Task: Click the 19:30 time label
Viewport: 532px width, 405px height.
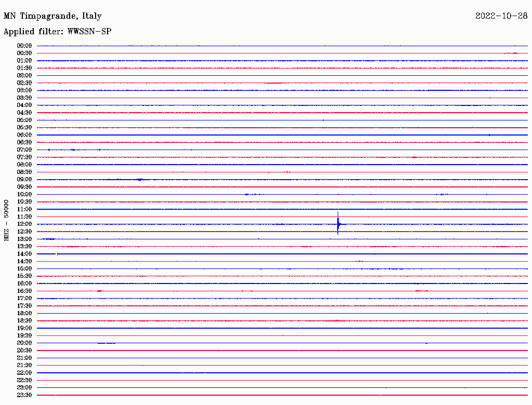Action: [24, 336]
